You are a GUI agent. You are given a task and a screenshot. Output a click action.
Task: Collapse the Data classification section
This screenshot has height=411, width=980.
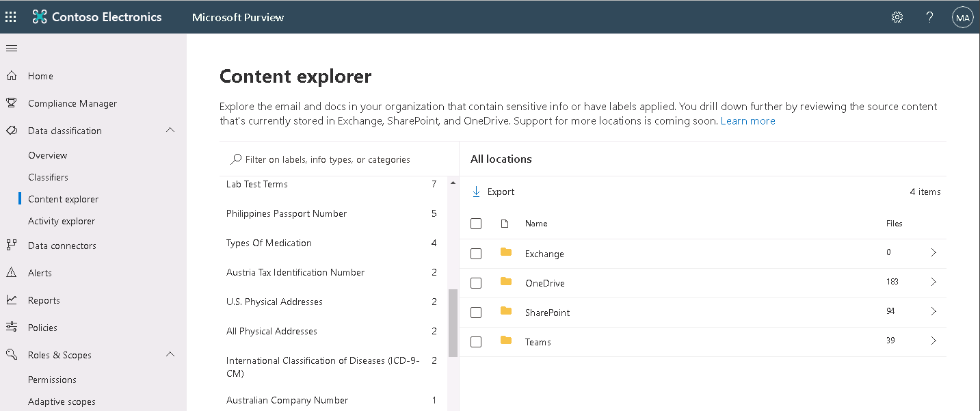point(170,130)
